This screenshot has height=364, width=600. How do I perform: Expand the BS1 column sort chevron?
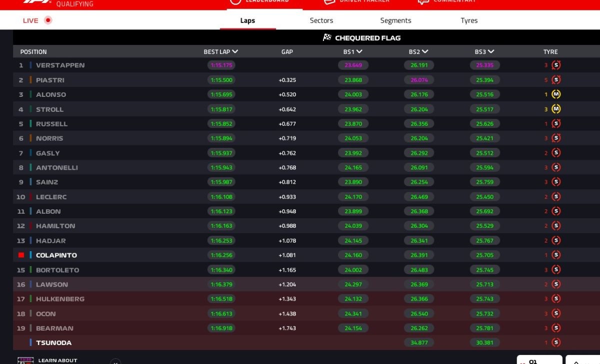pyautogui.click(x=359, y=52)
